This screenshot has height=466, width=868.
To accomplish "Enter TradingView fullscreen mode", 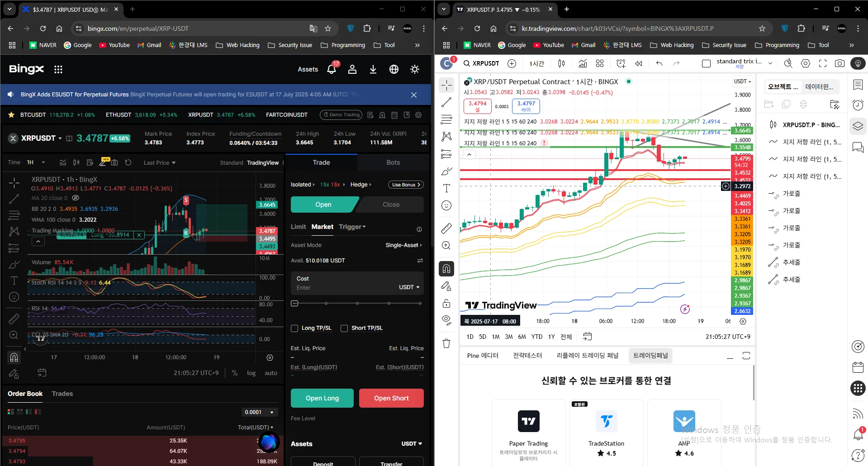I will [x=823, y=63].
